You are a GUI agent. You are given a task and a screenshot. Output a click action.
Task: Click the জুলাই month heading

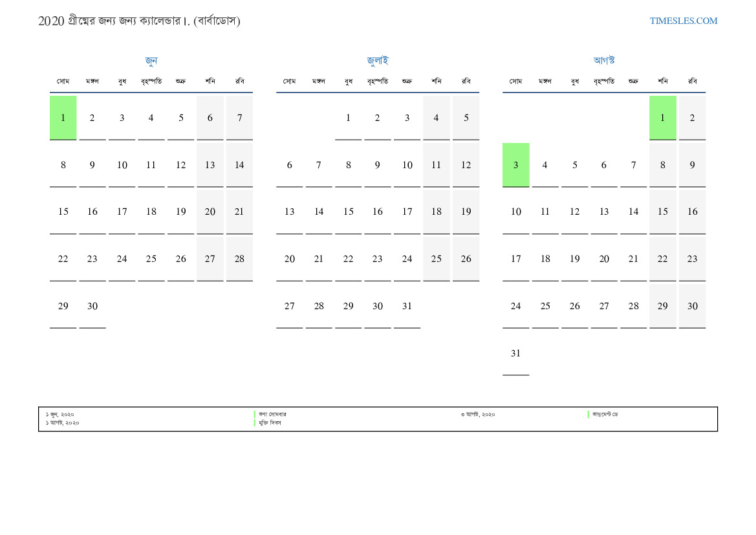point(378,61)
